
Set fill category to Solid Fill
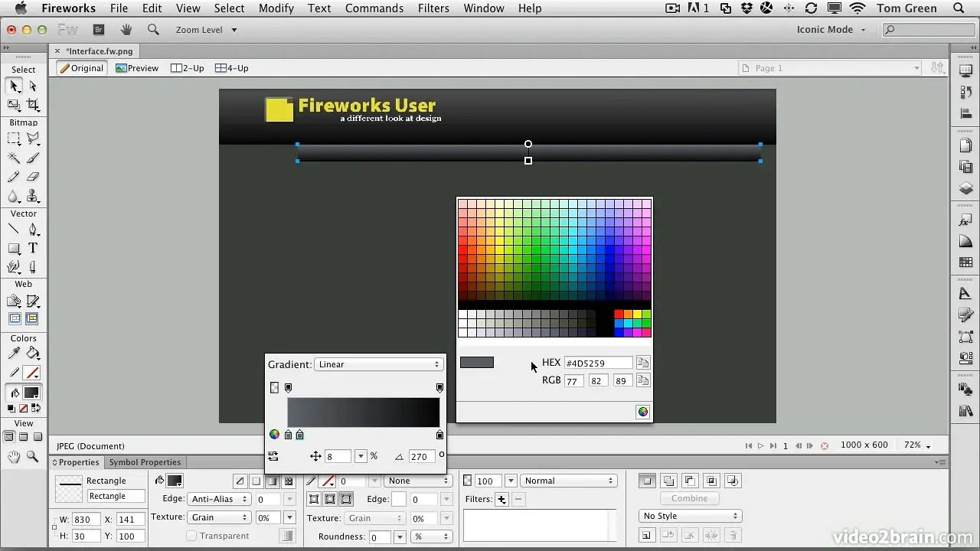click(256, 481)
